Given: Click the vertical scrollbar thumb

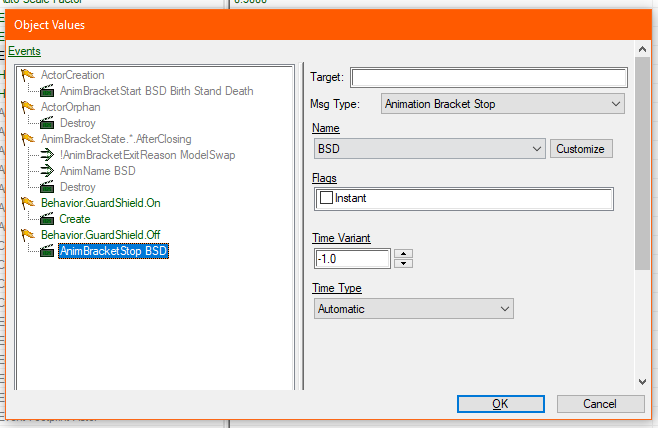Looking at the screenshot, I should [x=642, y=164].
